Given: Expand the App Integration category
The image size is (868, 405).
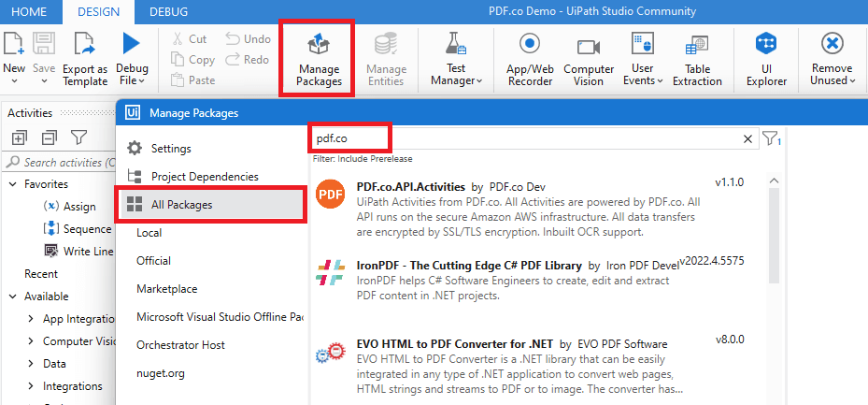Looking at the screenshot, I should (x=32, y=319).
